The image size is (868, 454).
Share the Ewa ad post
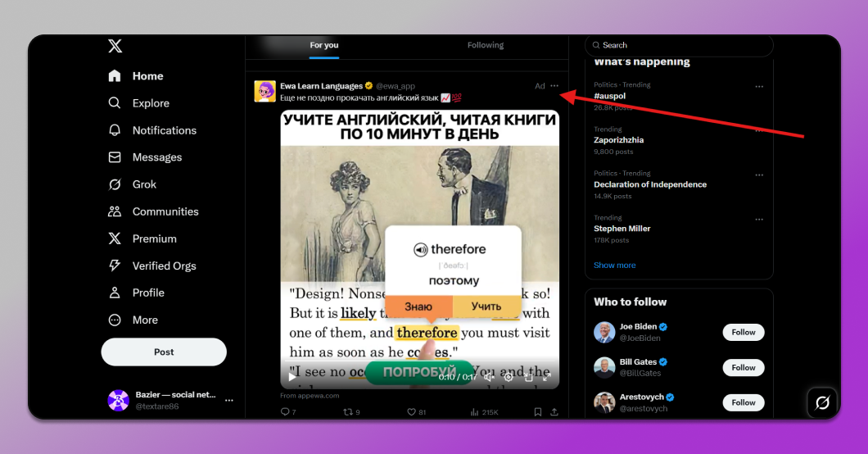click(x=554, y=412)
